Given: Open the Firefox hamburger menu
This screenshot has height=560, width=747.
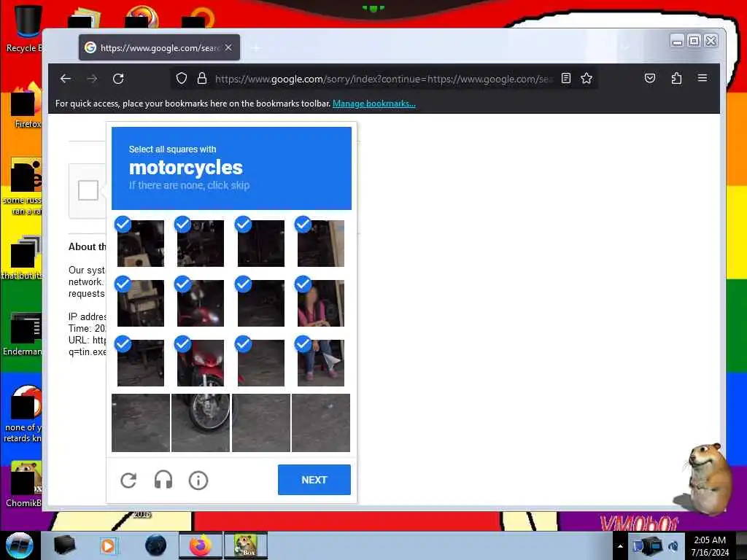Looking at the screenshot, I should point(703,78).
